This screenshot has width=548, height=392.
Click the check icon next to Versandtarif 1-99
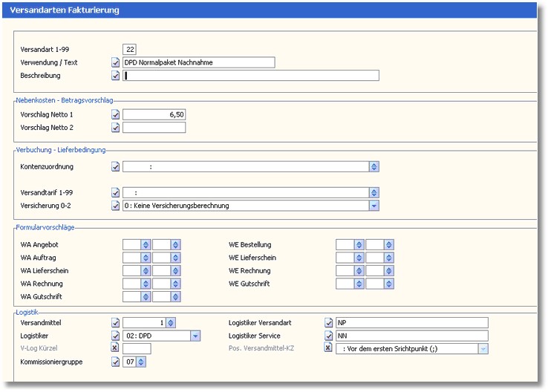click(x=115, y=193)
